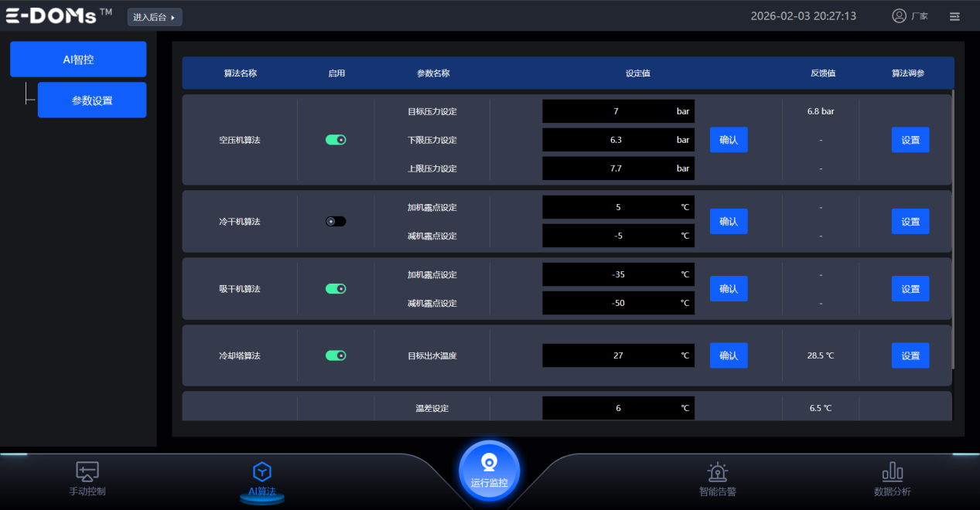Click the E-DOMs logo
The height and width of the screenshot is (510, 980).
click(59, 16)
